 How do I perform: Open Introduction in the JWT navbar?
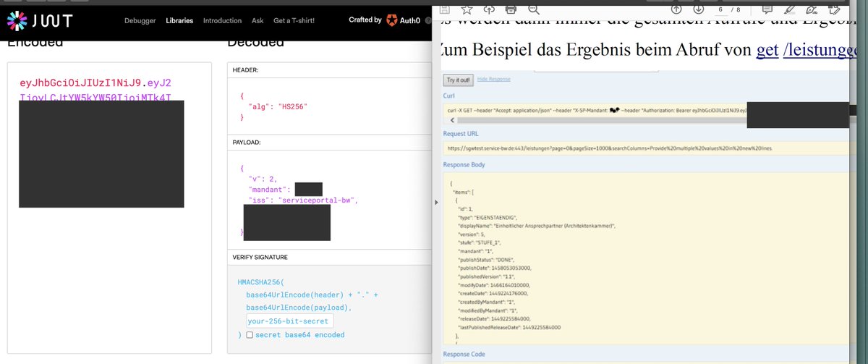click(222, 20)
